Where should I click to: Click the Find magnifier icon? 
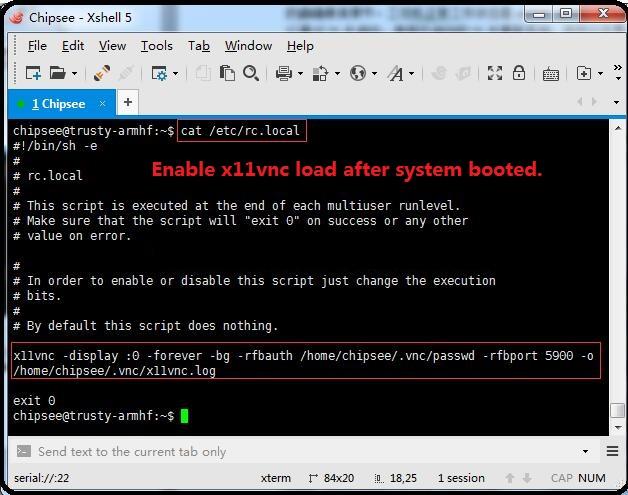[x=251, y=73]
